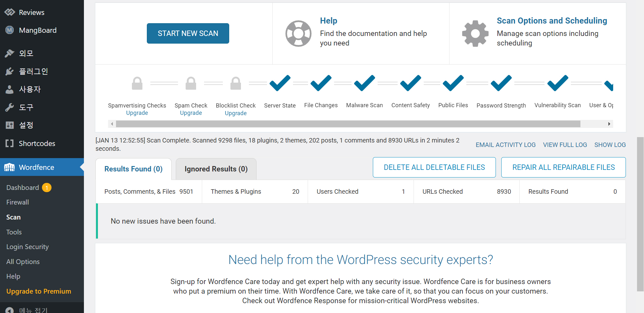Click the 설정 settings icon
644x313 pixels.
10,125
